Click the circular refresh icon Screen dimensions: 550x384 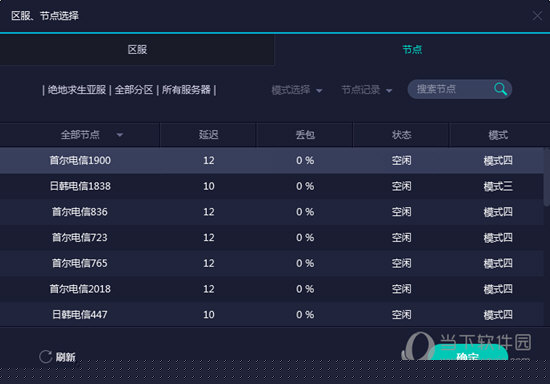pyautogui.click(x=46, y=357)
